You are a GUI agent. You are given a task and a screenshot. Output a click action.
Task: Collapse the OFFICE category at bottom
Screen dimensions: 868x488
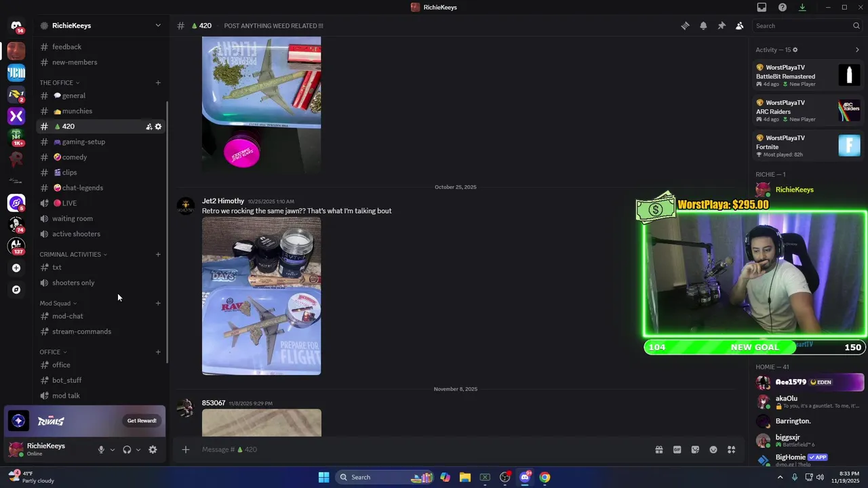click(54, 352)
